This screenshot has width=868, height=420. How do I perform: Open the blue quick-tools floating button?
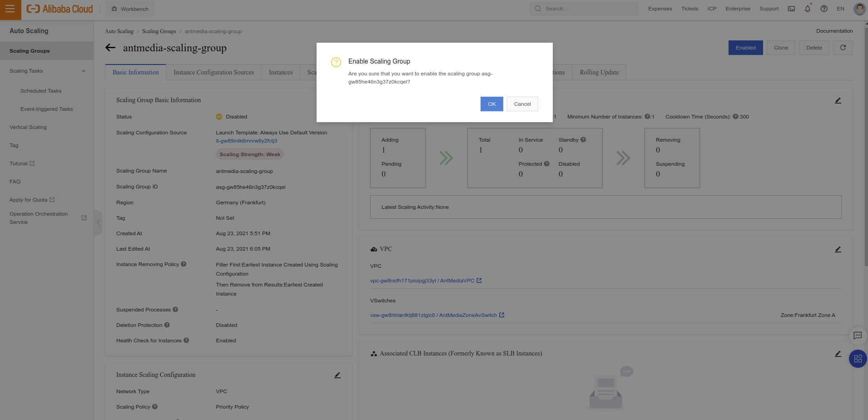coord(858,359)
